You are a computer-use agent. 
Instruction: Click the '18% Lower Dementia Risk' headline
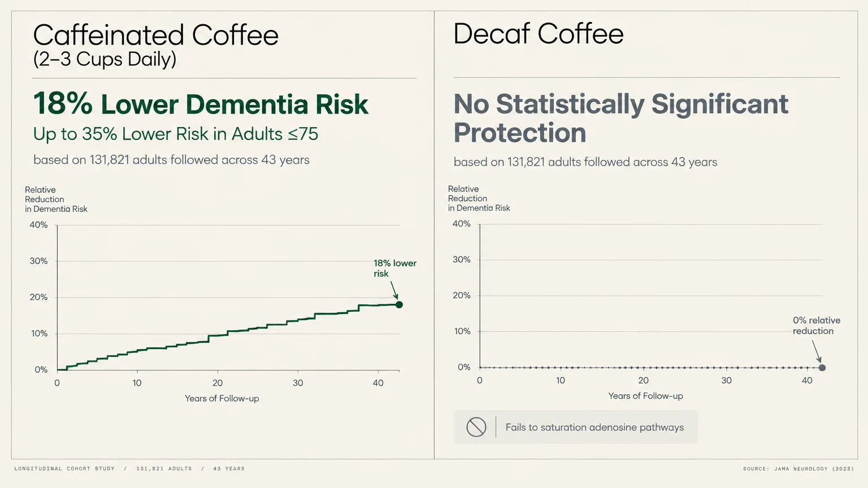click(201, 104)
